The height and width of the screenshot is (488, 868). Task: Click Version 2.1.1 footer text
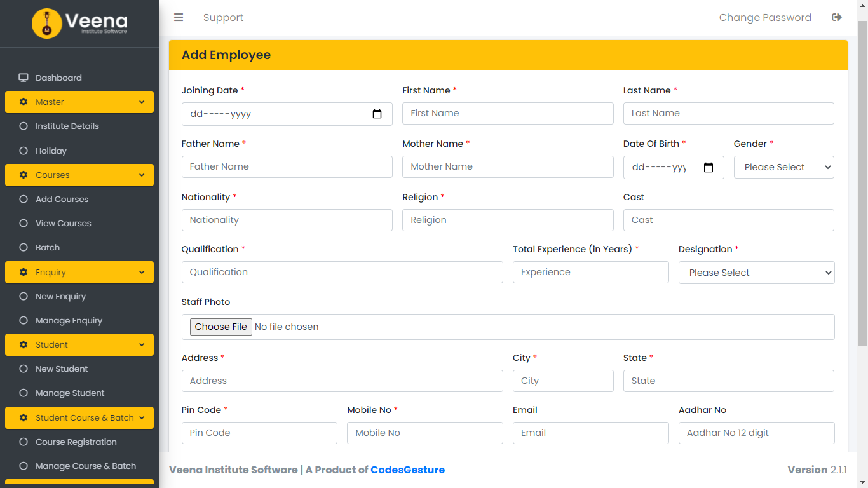pos(817,470)
